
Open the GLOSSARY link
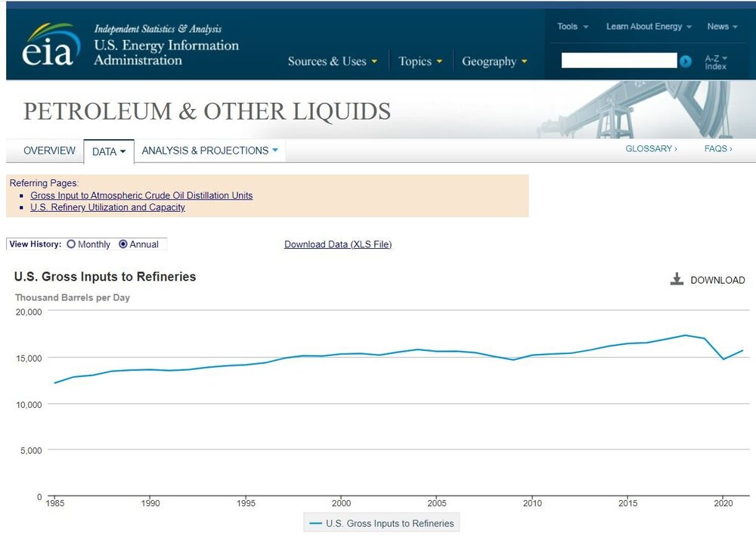(649, 148)
